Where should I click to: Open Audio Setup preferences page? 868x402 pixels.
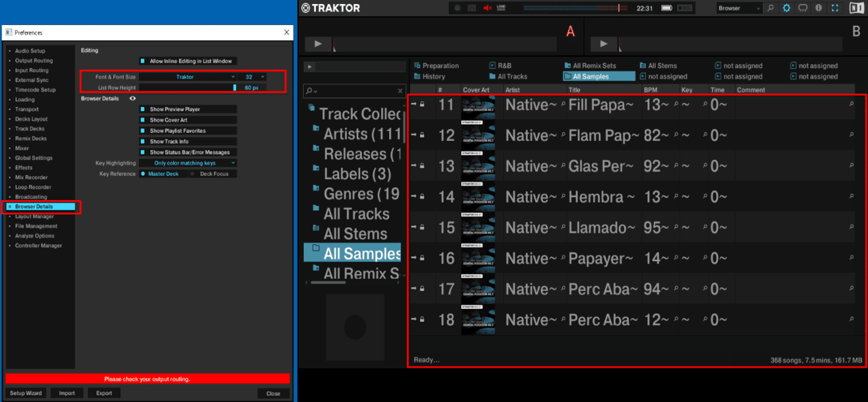[31, 51]
